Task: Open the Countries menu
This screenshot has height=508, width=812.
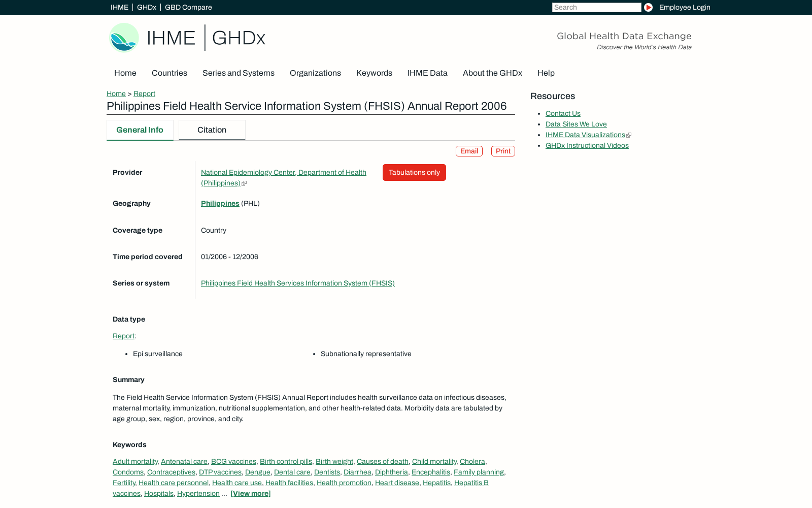Action: pos(170,73)
